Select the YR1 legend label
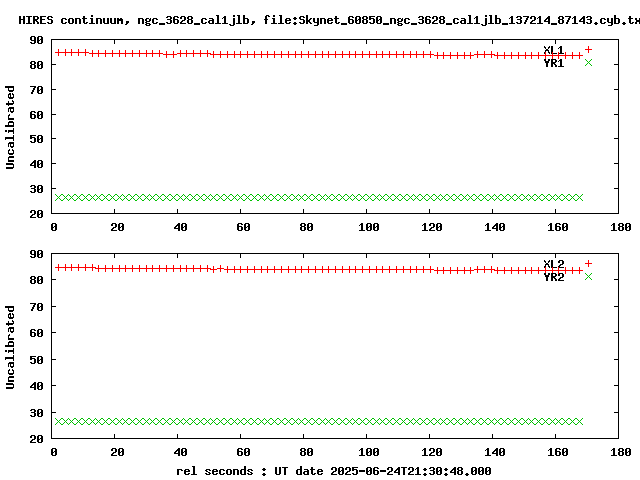The width and height of the screenshot is (640, 480). point(553,63)
